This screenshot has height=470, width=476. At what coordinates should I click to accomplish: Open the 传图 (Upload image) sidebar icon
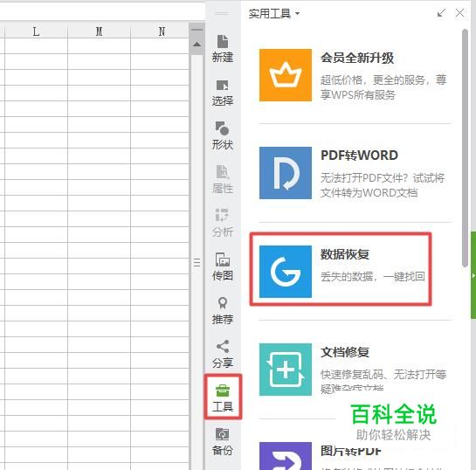tap(223, 266)
